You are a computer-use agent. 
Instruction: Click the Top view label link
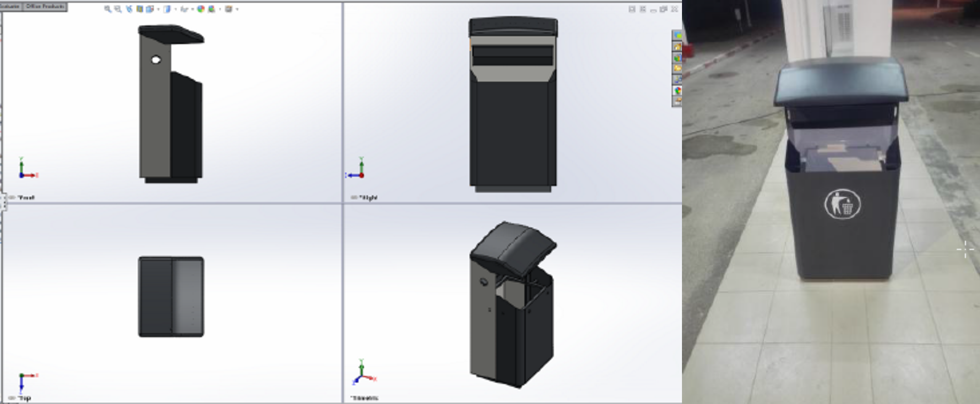[x=25, y=398]
